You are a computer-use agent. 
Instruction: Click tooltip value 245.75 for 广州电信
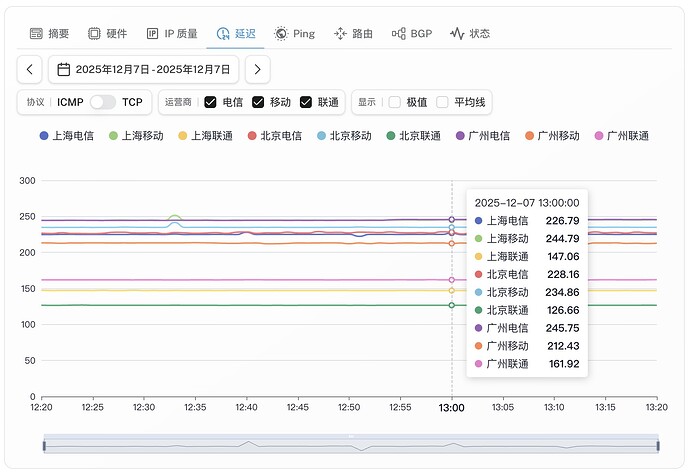562,328
